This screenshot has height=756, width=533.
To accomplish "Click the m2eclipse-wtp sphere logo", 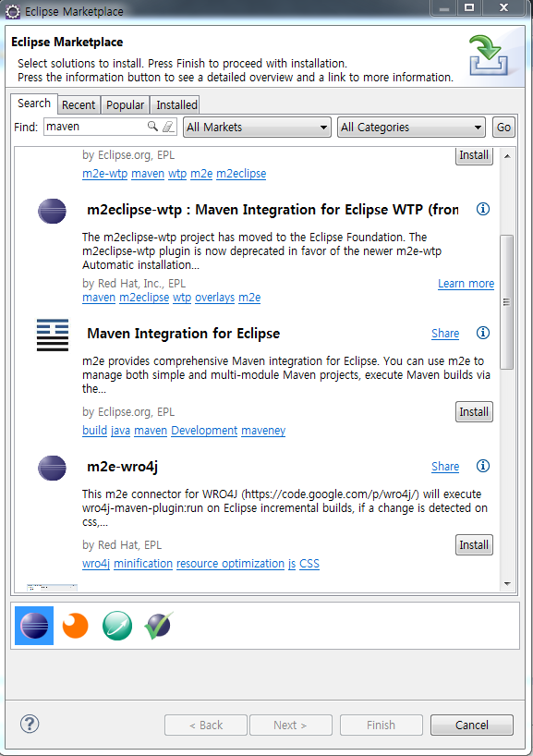I will pyautogui.click(x=52, y=211).
